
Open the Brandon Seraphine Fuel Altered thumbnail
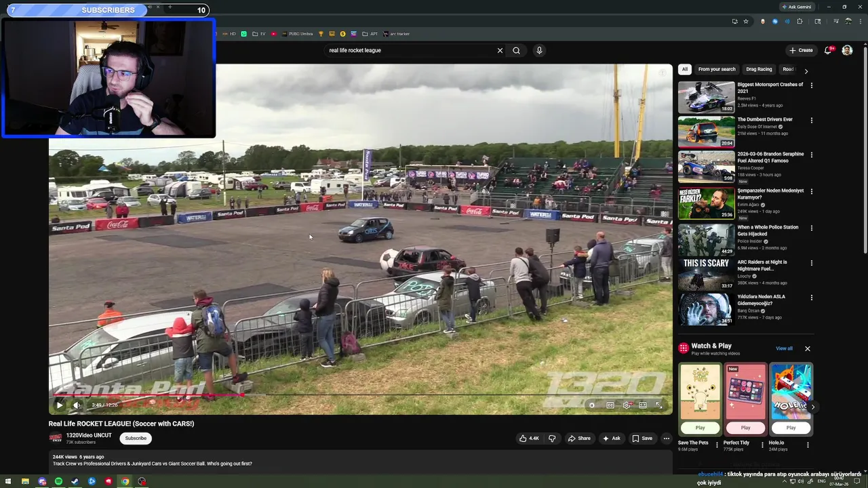pyautogui.click(x=706, y=167)
